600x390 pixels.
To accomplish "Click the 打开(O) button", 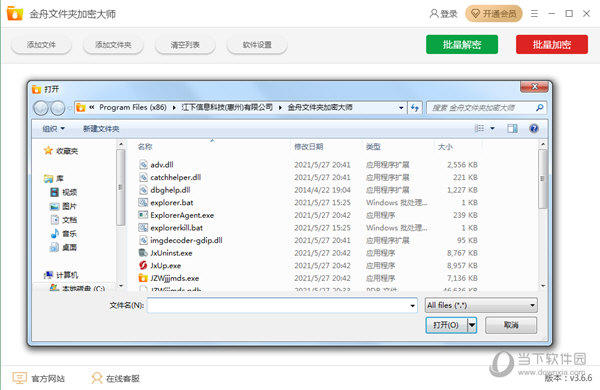I will pos(446,325).
